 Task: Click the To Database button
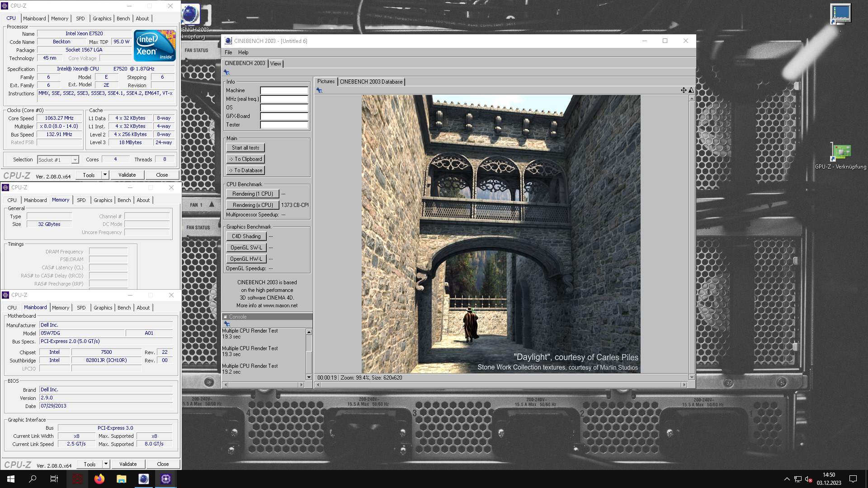coord(245,170)
